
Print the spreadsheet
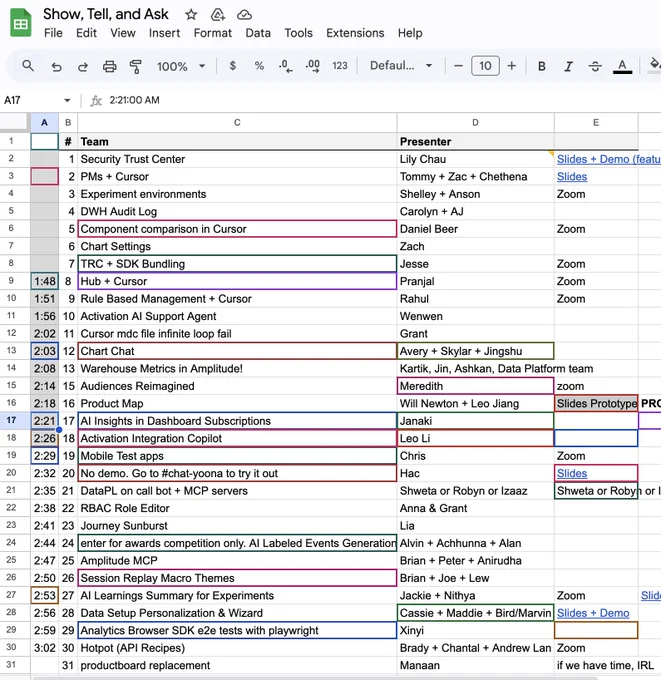click(x=109, y=66)
